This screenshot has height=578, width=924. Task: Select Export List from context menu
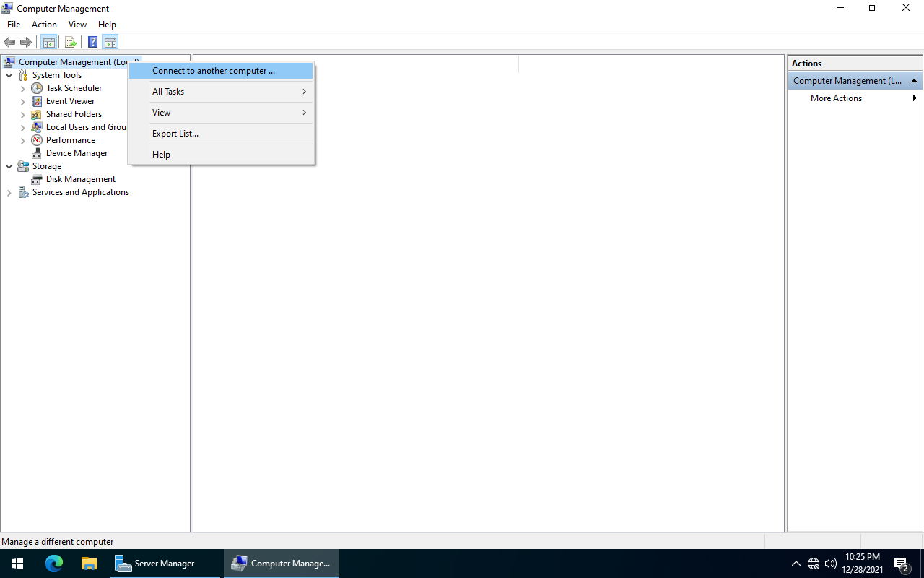(175, 134)
